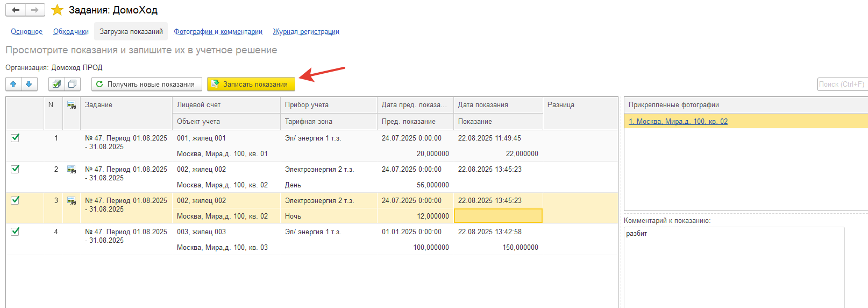The width and height of the screenshot is (868, 308).
Task: Click the uncheck all rows icon
Action: 72,84
